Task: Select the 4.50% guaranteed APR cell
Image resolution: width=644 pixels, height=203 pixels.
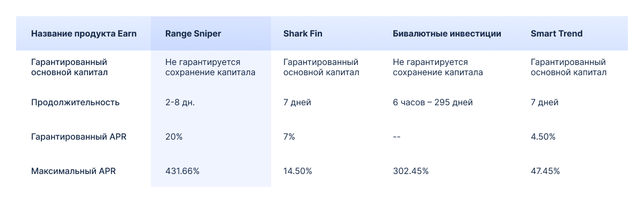Action: click(543, 136)
